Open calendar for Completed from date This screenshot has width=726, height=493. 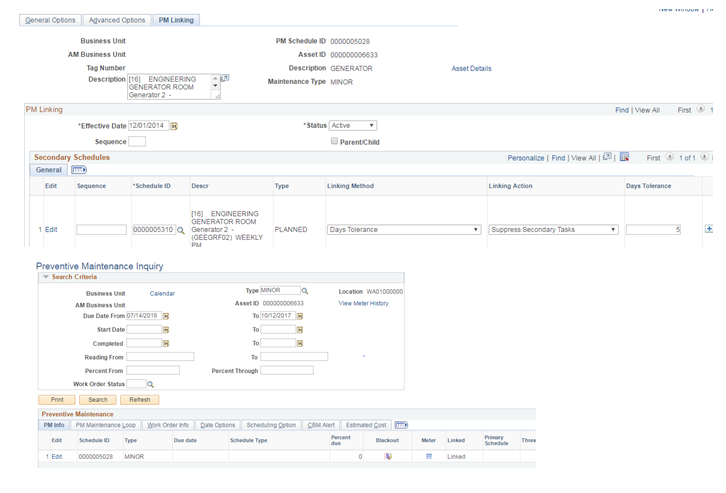166,343
